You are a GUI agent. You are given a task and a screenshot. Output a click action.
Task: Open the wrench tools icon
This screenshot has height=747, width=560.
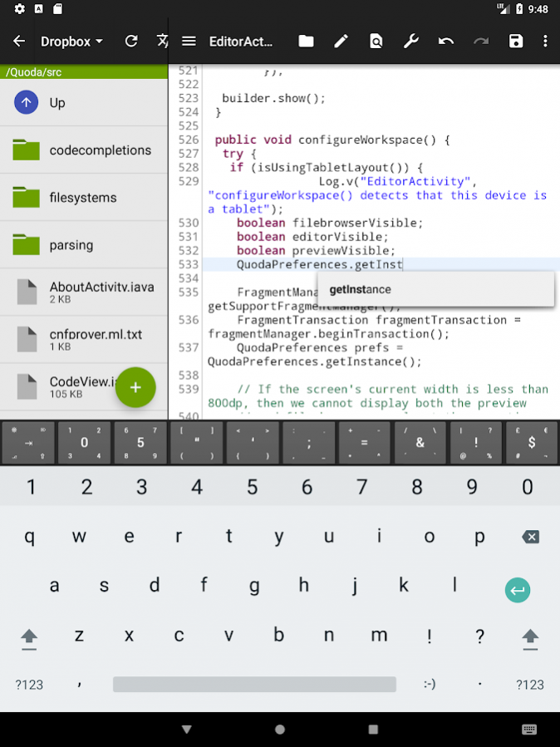click(411, 41)
